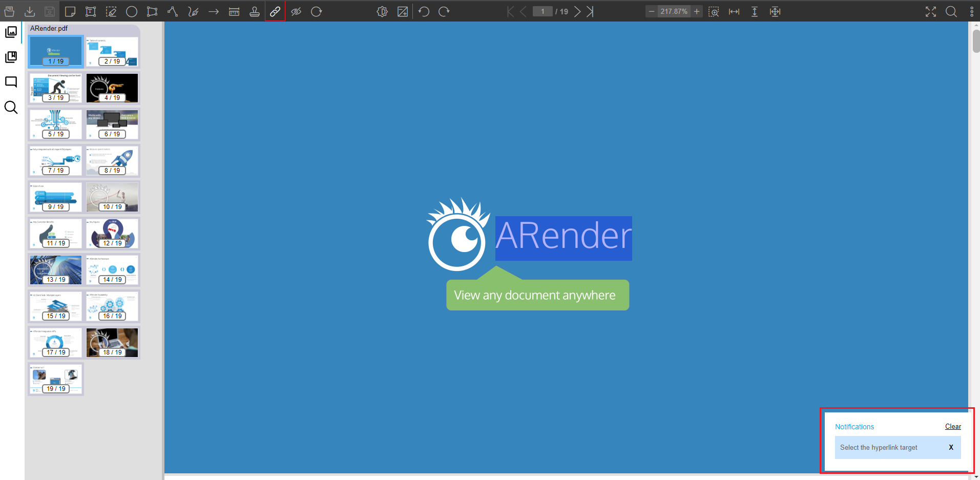Fit the page to width

click(734, 11)
